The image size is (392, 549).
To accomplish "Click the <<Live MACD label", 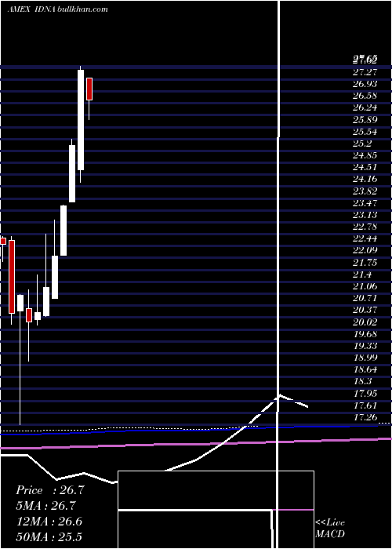I will 330,529.
